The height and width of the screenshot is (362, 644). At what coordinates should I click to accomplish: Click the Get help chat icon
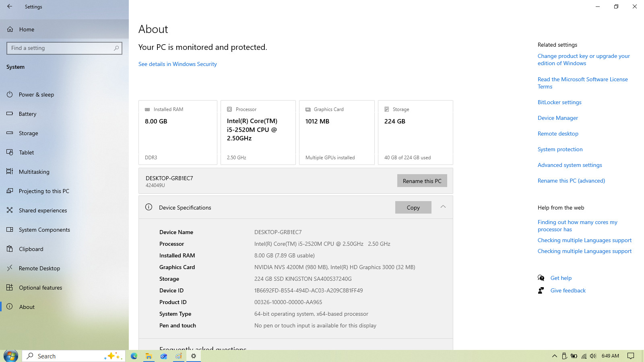pyautogui.click(x=541, y=278)
